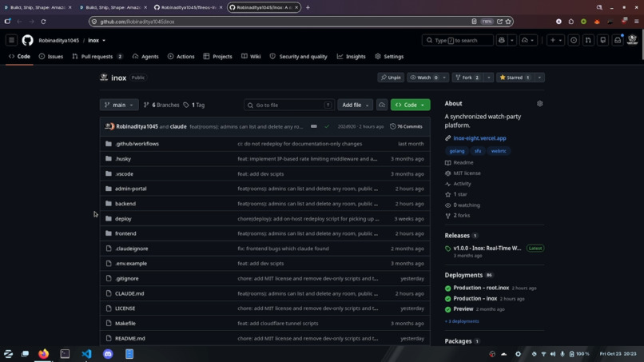Viewport: 644px width, 362px height.
Task: Open the v1.0.0 release link
Action: (x=487, y=249)
